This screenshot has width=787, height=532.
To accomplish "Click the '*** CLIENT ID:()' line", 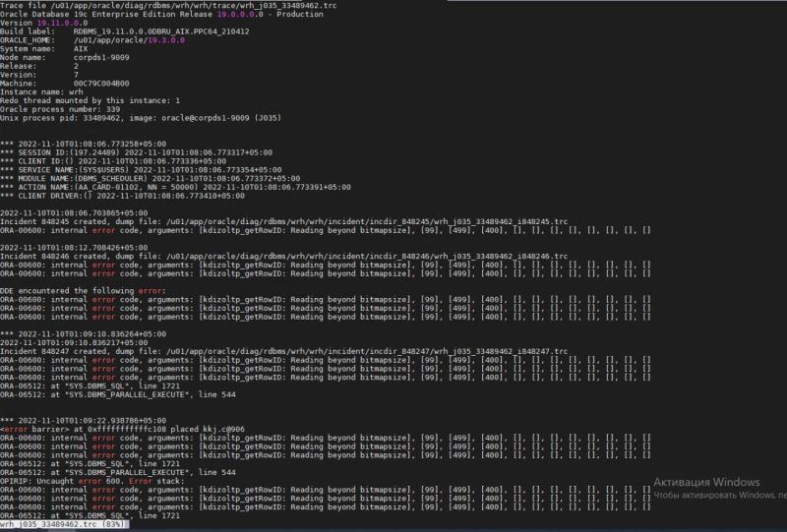I will [x=113, y=161].
